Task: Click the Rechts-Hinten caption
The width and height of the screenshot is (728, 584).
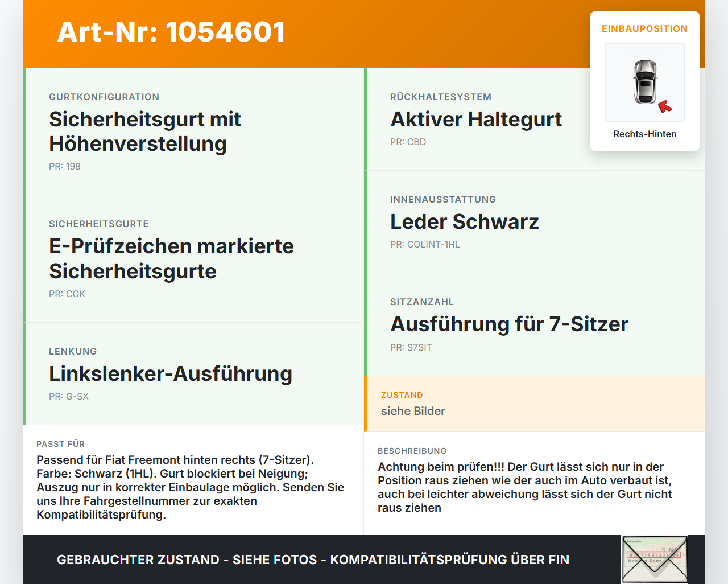Action: tap(645, 134)
